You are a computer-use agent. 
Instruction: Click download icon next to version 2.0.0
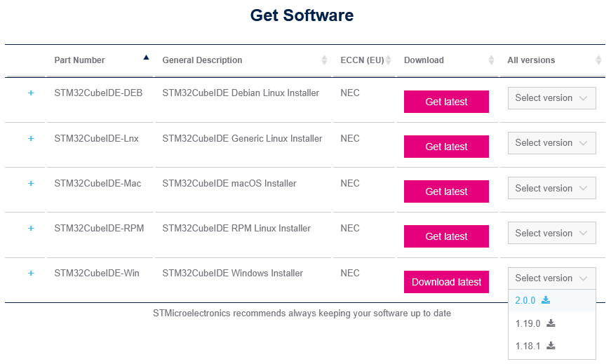pyautogui.click(x=546, y=300)
